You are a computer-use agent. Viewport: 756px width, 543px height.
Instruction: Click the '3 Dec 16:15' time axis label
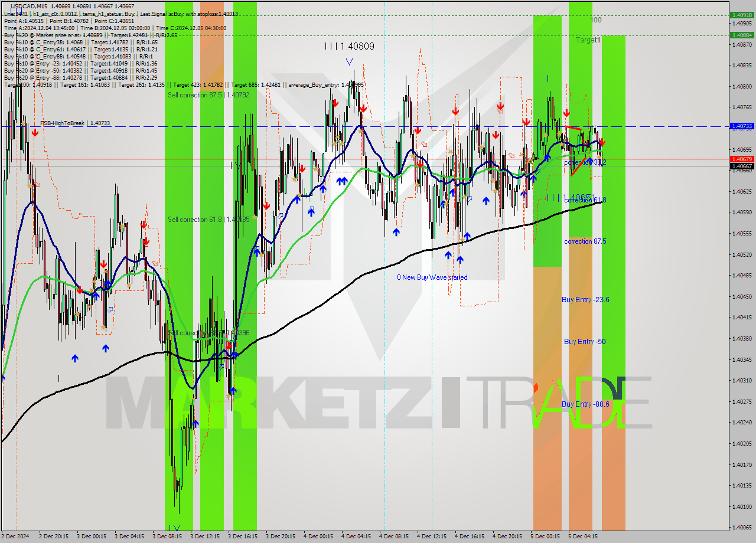point(243,537)
